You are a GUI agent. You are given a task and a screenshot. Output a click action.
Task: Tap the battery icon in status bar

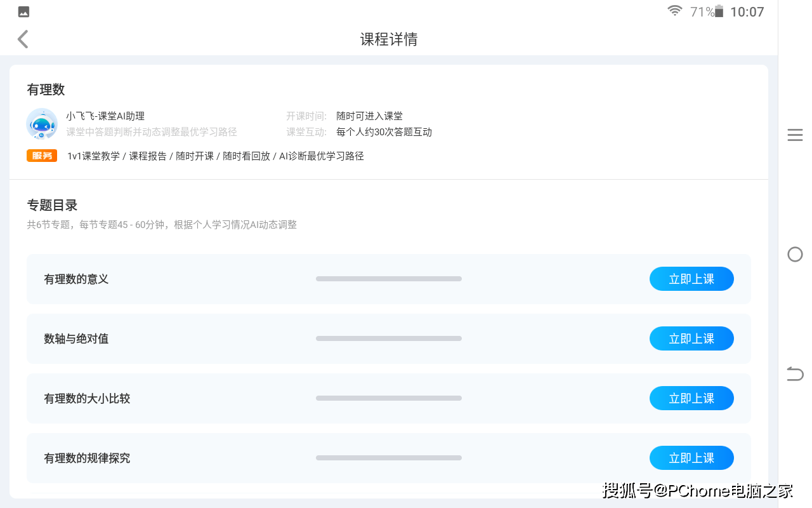(x=719, y=11)
